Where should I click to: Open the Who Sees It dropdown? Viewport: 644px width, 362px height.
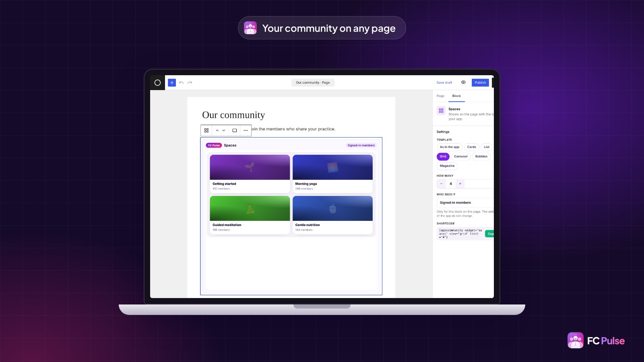coord(465,203)
